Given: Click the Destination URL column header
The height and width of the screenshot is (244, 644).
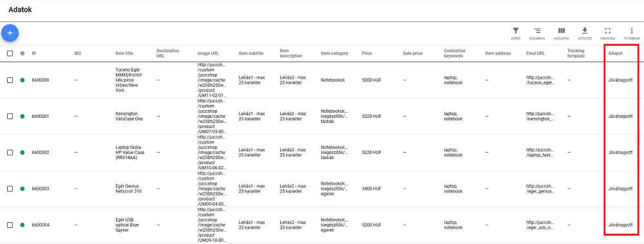Looking at the screenshot, I should [x=168, y=53].
